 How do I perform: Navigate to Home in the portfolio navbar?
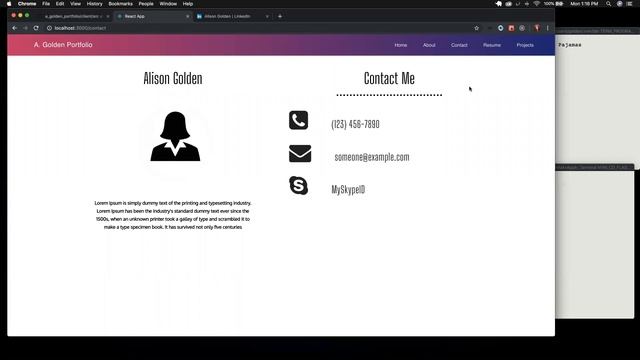401,45
